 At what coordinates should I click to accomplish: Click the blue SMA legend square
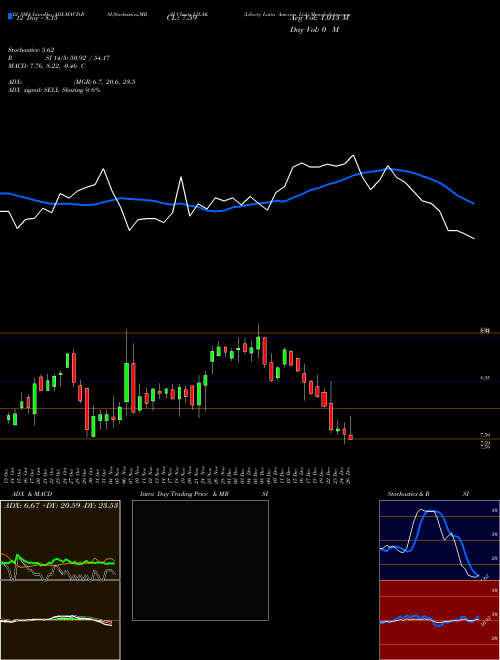point(10,16)
